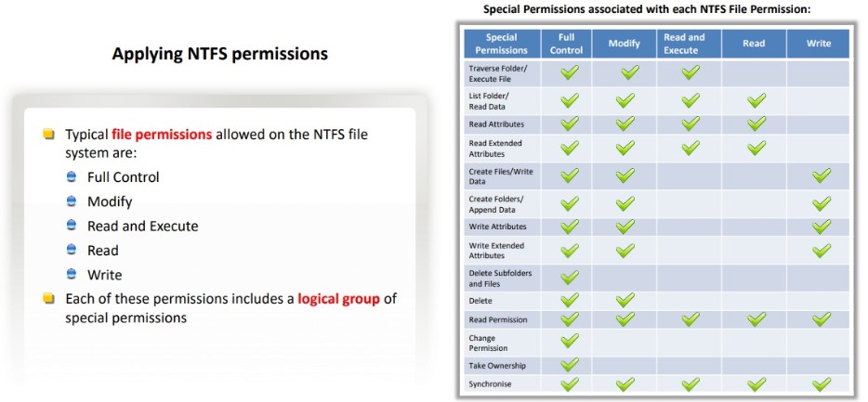The width and height of the screenshot is (868, 402).
Task: Click the Full Control checkmark for Take Ownership
Action: (570, 364)
